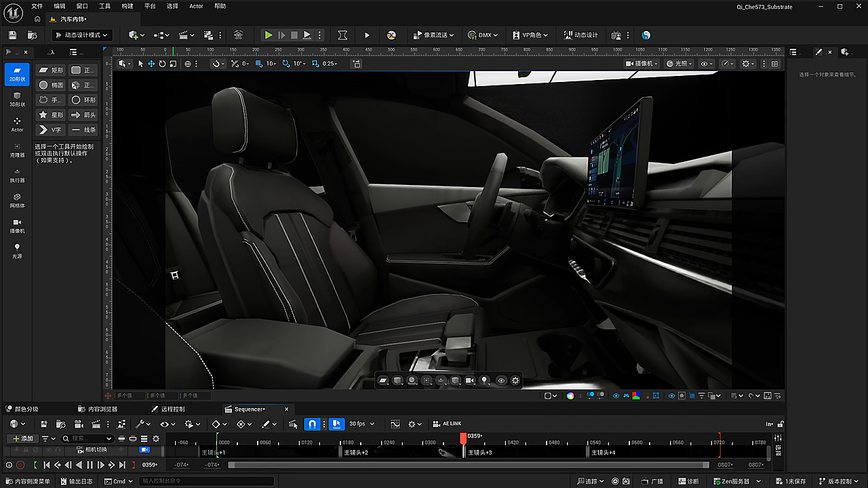Activate the viewport select arrow tool
The image size is (868, 488).
click(140, 64)
